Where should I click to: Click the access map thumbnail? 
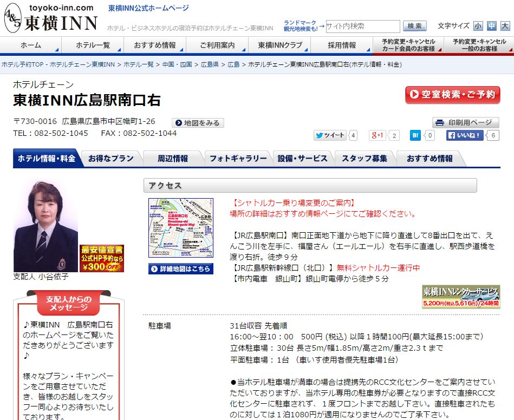pos(181,228)
